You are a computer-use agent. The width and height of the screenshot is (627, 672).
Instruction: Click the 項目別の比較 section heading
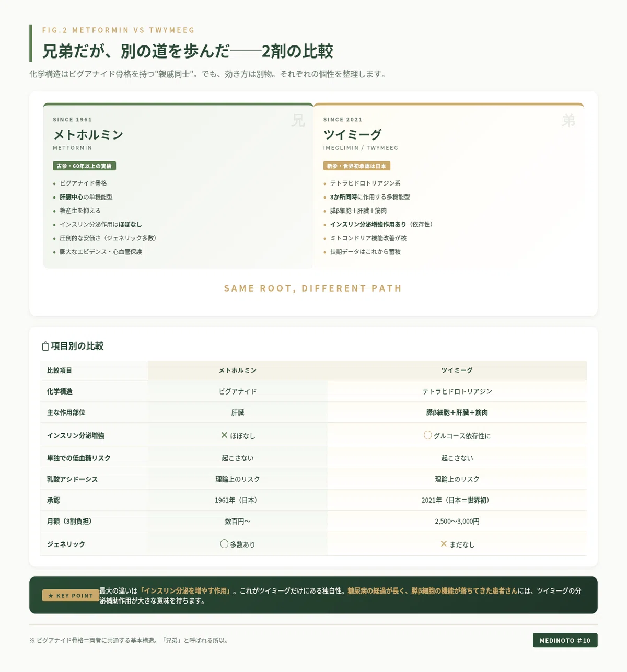[77, 346]
